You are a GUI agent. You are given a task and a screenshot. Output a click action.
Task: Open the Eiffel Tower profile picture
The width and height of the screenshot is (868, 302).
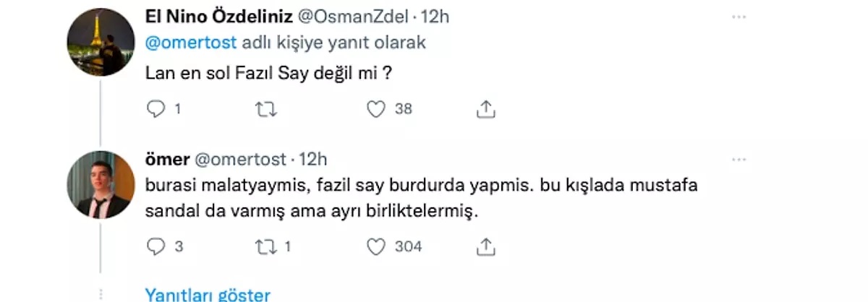(101, 43)
